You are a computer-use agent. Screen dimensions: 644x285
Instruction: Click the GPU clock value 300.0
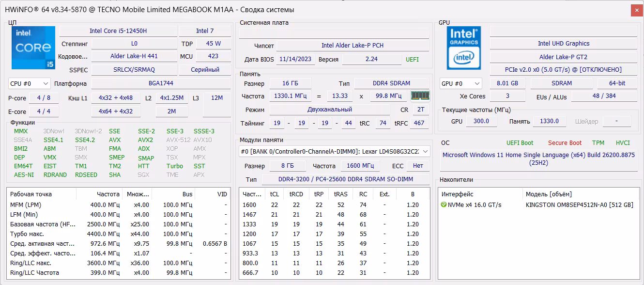point(481,121)
